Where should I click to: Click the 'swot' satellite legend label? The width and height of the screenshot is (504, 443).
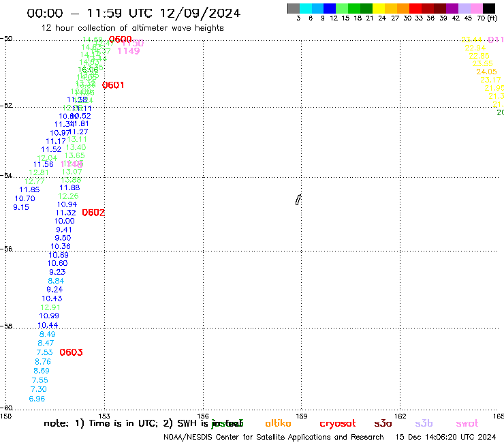467,423
